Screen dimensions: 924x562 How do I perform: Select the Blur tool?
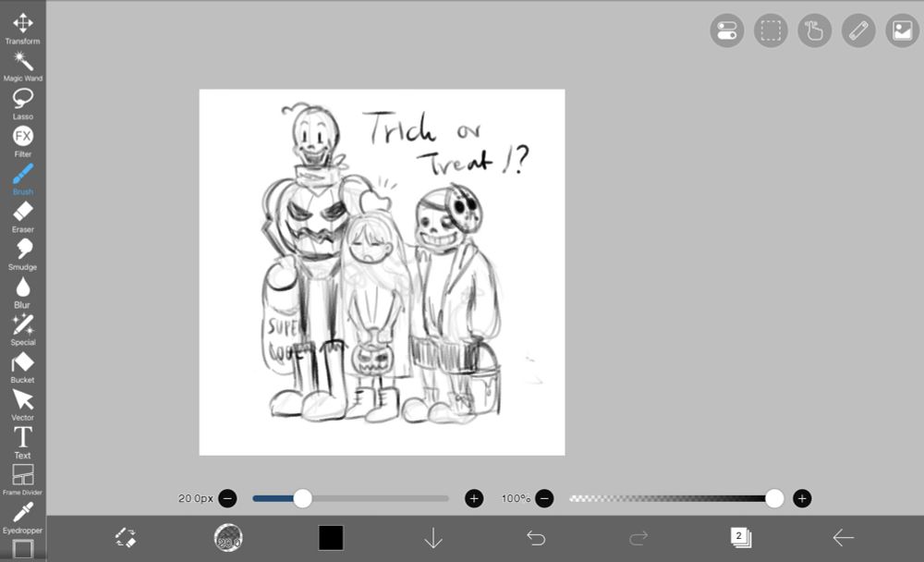pyautogui.click(x=22, y=292)
